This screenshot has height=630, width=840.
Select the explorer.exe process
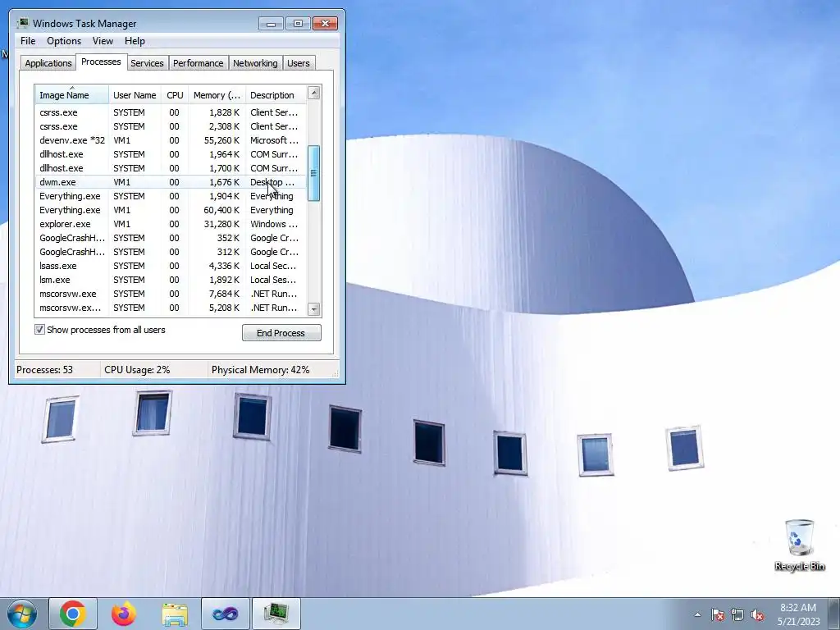point(171,224)
